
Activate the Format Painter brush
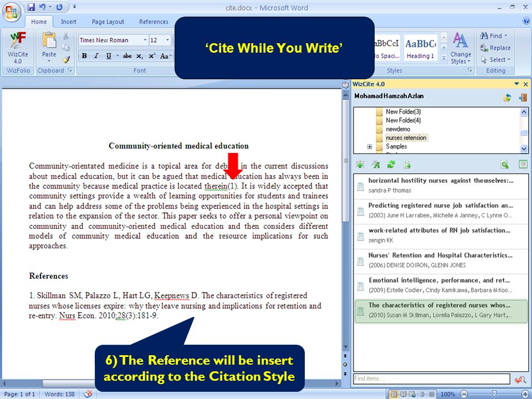pos(66,60)
